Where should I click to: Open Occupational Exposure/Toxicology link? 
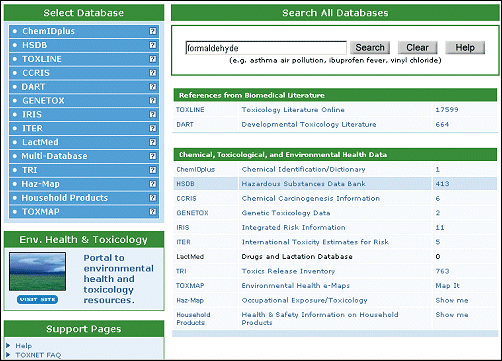(304, 300)
